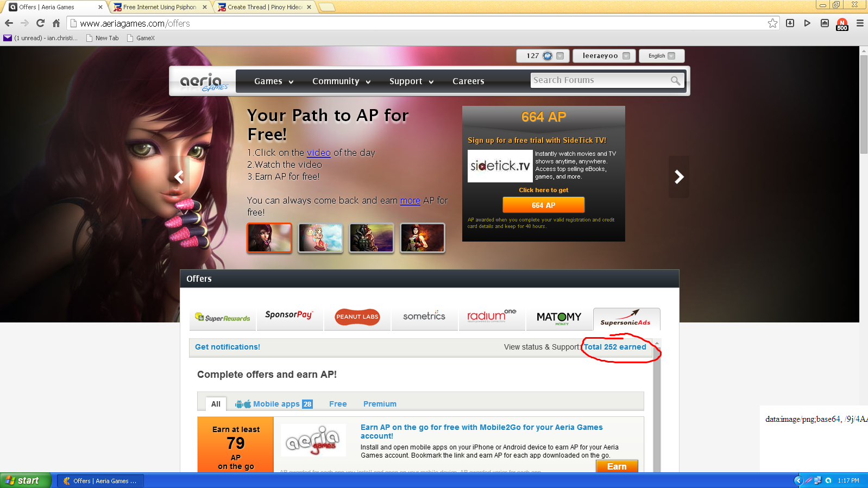Screen dimensions: 868x488
Task: Open the New Tab bookmark
Action: click(x=103, y=38)
